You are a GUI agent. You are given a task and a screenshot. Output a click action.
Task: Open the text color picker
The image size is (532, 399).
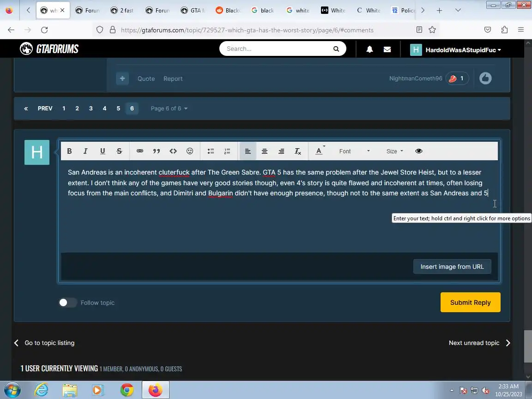[320, 151]
